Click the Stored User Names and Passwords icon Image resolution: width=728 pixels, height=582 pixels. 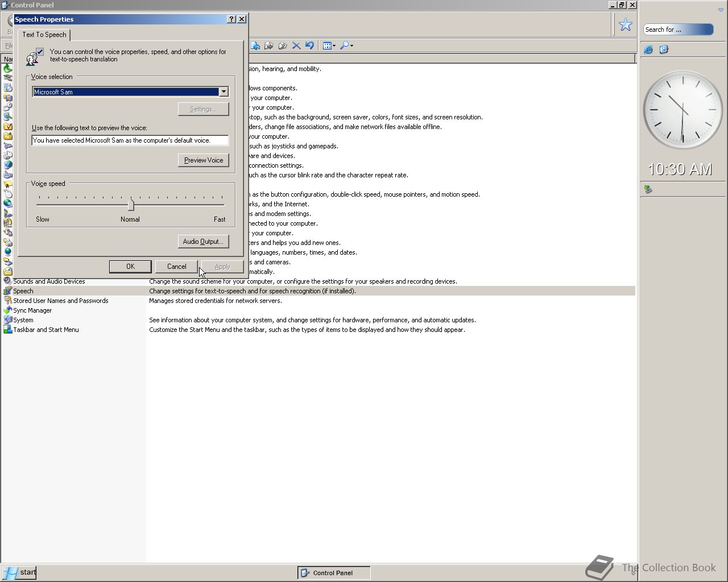point(7,301)
